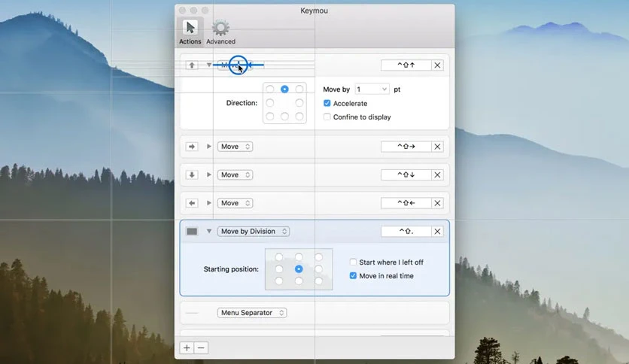The width and height of the screenshot is (629, 364).
Task: Remove selected action with minus button
Action: pyautogui.click(x=202, y=347)
